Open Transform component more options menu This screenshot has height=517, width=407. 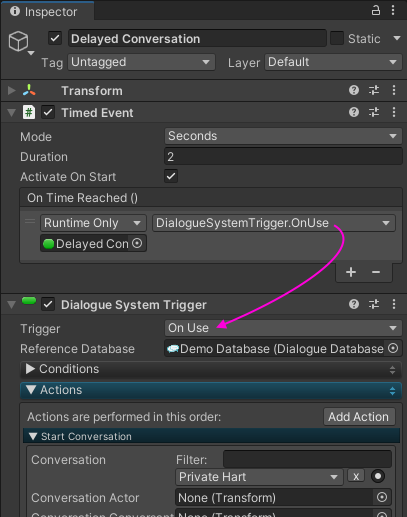(x=394, y=90)
